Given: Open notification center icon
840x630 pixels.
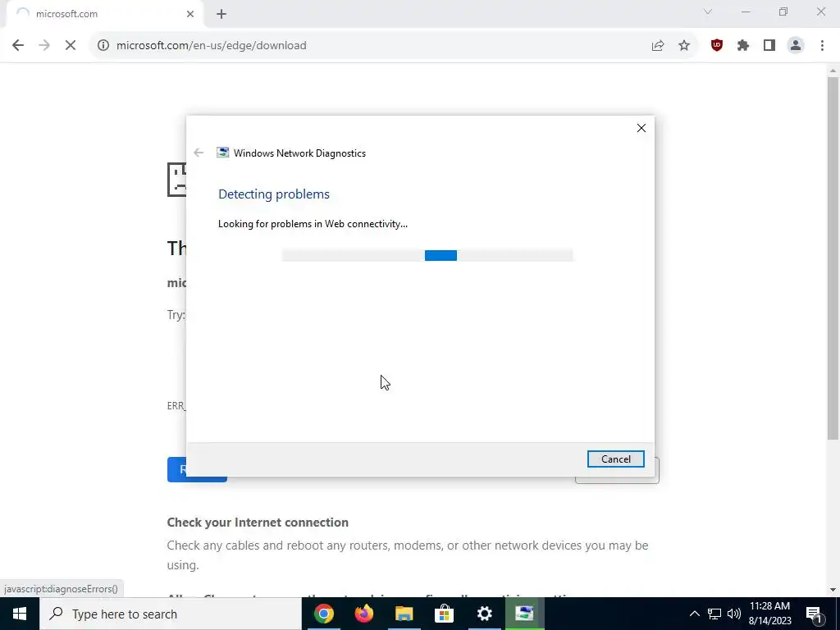Looking at the screenshot, I should coord(814,614).
